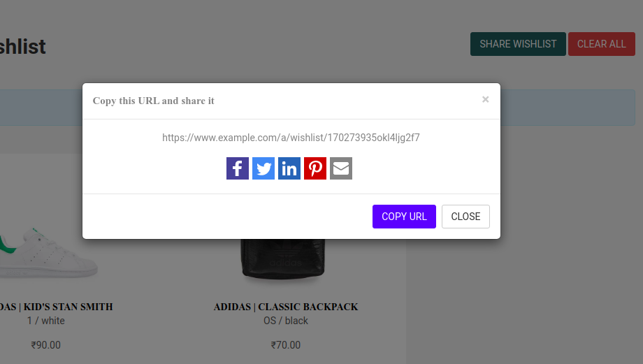The image size is (643, 364).
Task: Select the wishlist URL text
Action: click(291, 138)
